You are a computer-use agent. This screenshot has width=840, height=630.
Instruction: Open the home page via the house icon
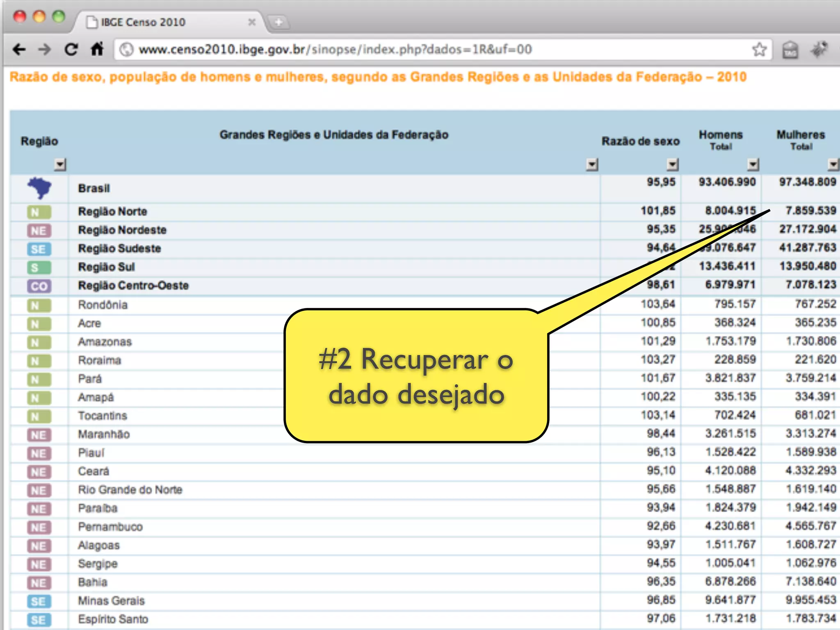click(97, 50)
